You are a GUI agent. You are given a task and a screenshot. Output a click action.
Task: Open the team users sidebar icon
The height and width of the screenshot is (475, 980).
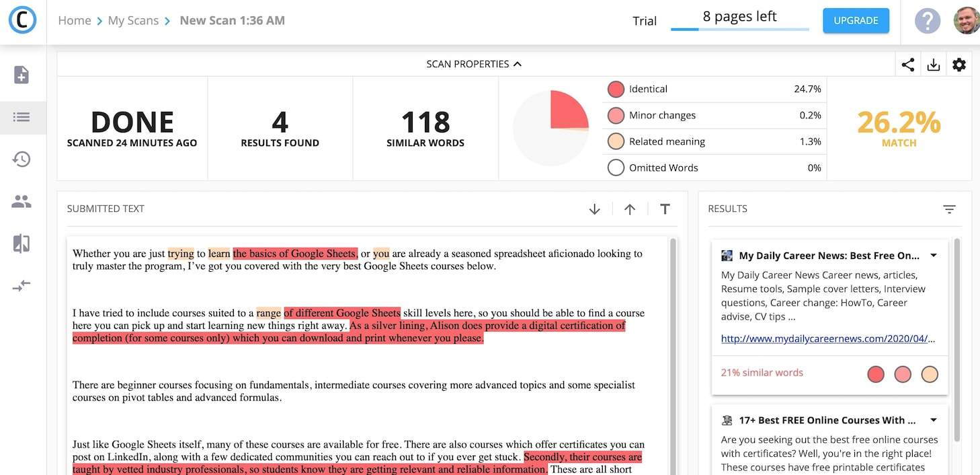22,201
